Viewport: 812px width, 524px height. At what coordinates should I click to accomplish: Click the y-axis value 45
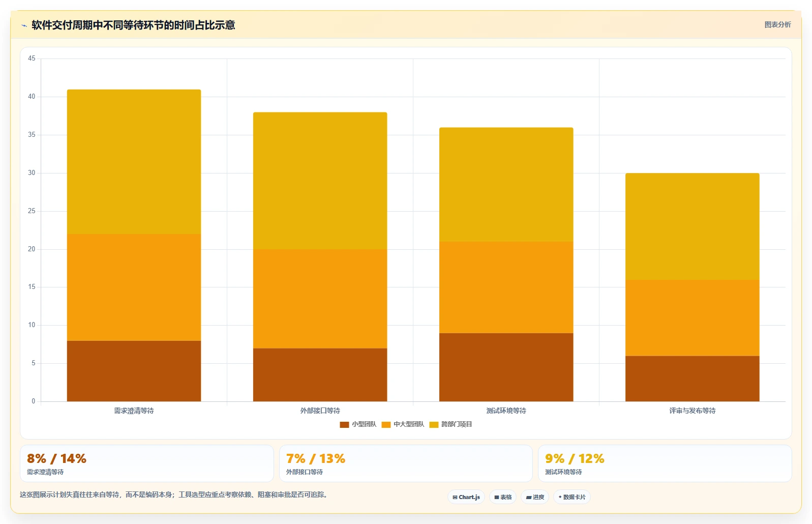pyautogui.click(x=32, y=59)
